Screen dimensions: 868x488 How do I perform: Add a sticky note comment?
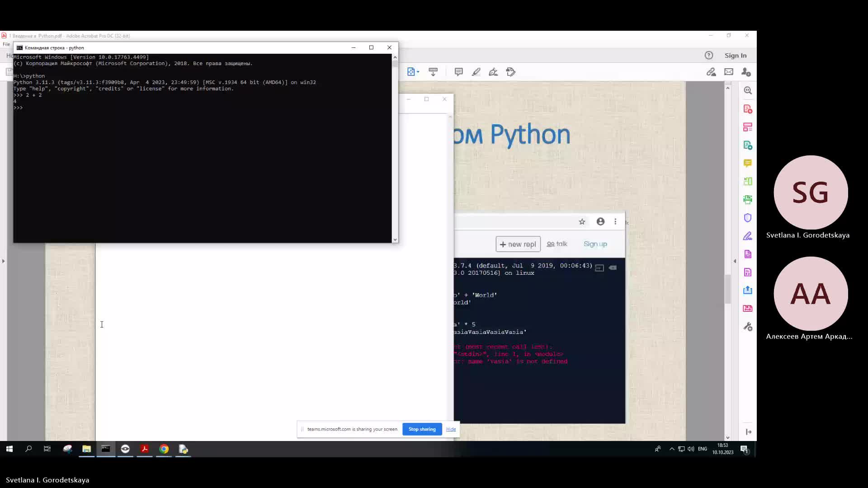click(458, 72)
